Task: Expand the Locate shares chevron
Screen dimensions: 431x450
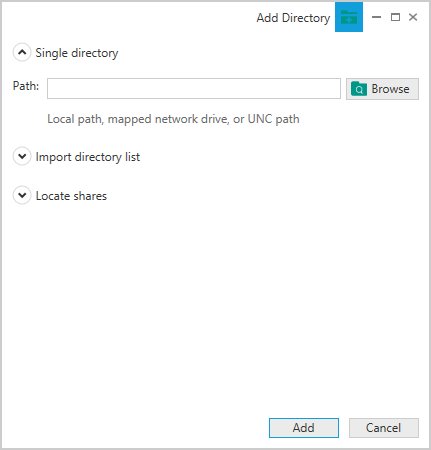Action: [22, 195]
